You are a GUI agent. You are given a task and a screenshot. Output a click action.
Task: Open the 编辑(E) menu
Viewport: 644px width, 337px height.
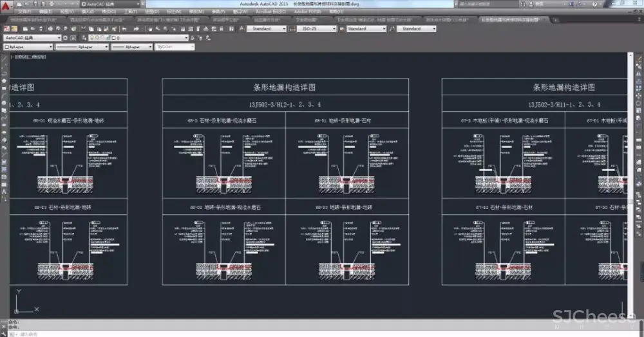[x=46, y=12]
